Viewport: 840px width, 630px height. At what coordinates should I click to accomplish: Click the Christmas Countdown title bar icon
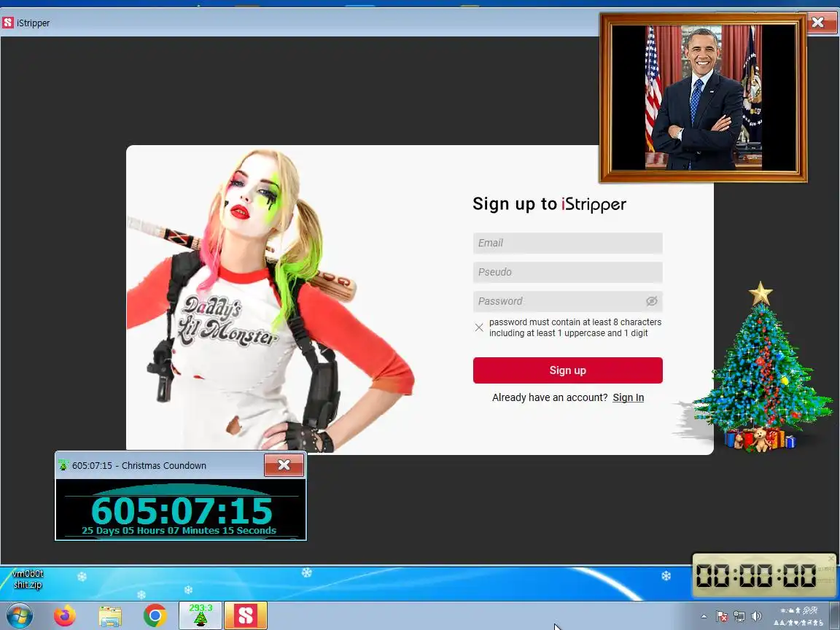(x=64, y=465)
